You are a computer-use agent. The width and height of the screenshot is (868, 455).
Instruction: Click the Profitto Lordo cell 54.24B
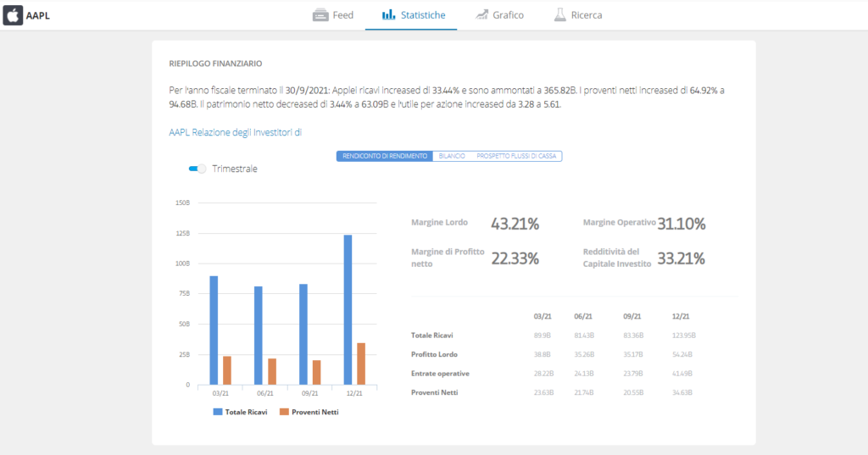tap(682, 354)
